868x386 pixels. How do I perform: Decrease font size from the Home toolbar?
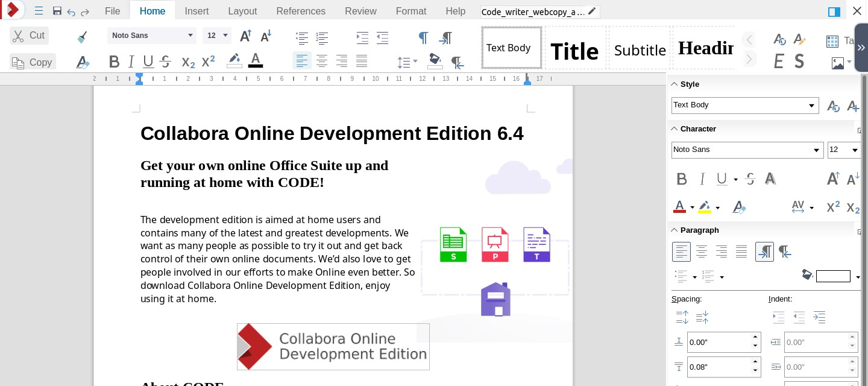[265, 36]
